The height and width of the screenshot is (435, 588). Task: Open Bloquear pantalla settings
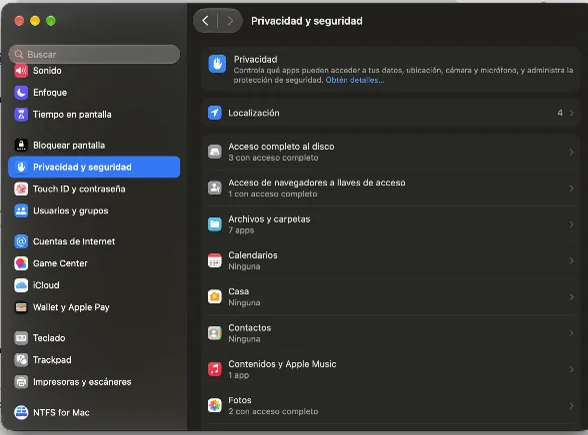pos(94,145)
